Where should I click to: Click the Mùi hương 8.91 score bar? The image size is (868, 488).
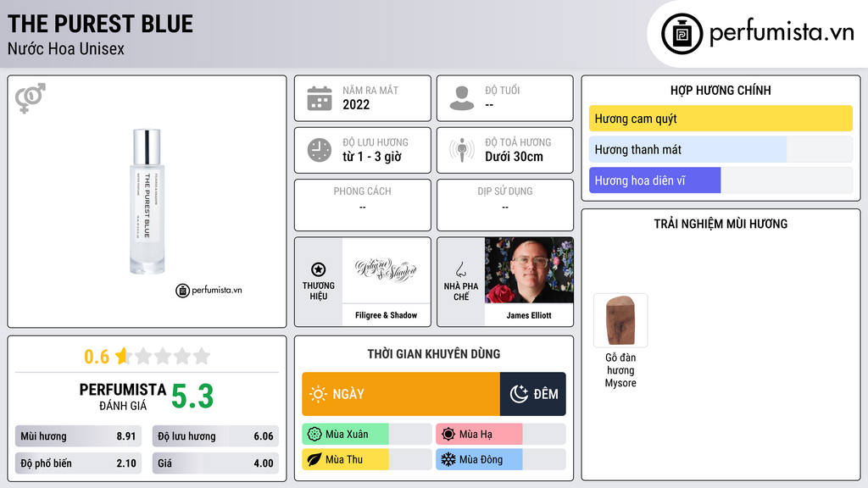point(78,436)
